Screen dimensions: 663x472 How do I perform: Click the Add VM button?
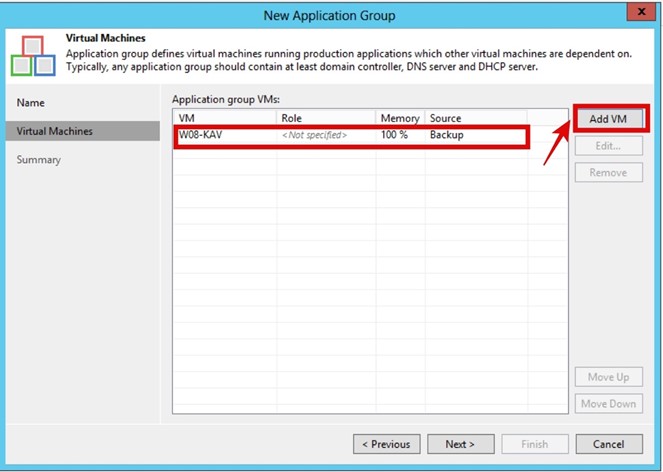(608, 119)
